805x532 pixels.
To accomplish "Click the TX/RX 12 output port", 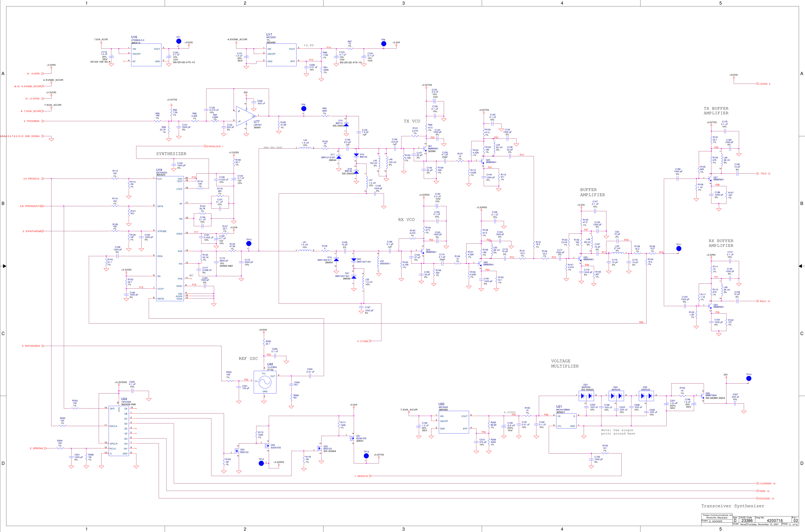I will click(x=763, y=491).
